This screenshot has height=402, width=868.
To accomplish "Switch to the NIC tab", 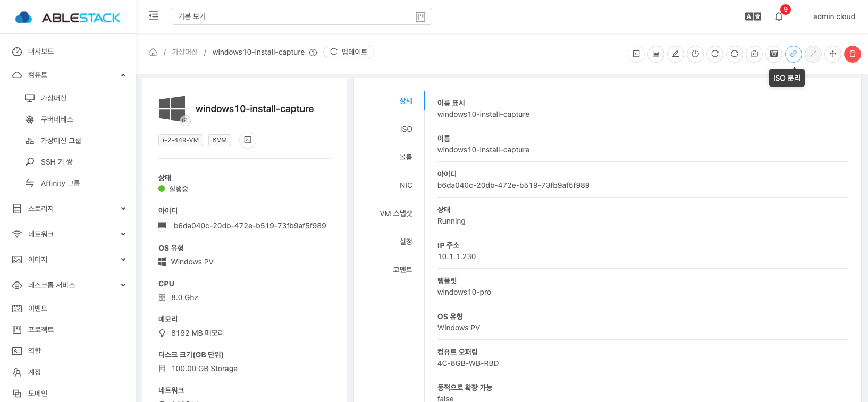I will [x=406, y=185].
